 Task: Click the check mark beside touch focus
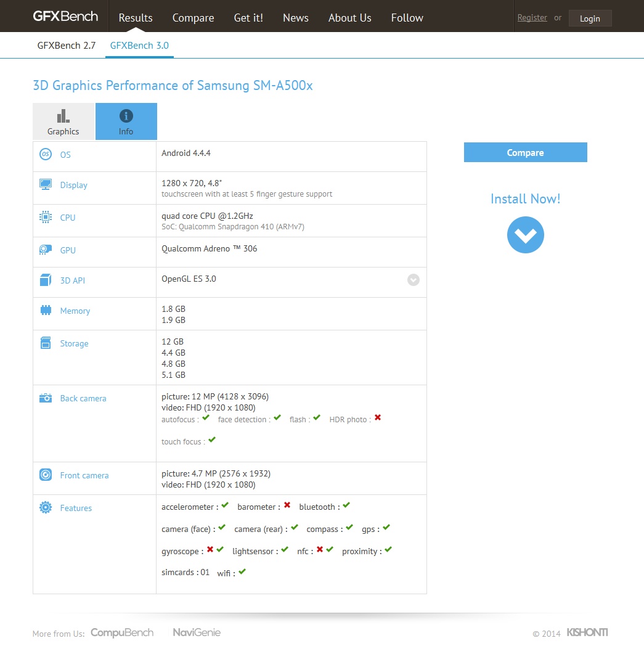click(212, 440)
